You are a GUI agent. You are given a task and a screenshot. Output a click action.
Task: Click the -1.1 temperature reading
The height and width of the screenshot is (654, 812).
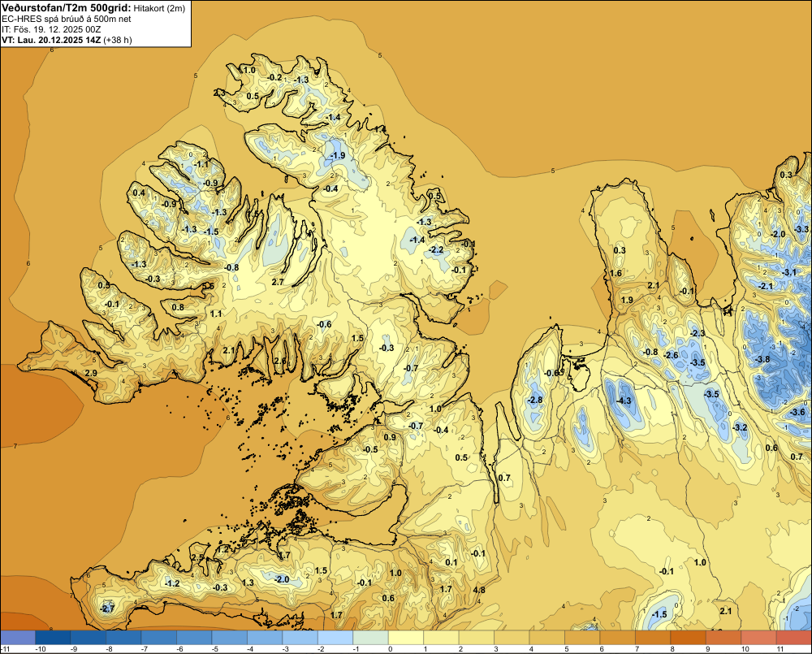201,164
